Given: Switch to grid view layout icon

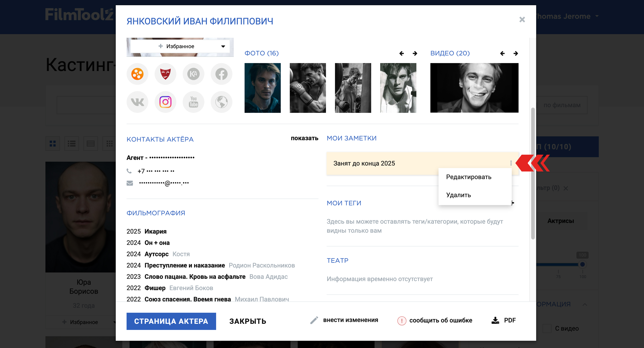Looking at the screenshot, I should pos(53,144).
